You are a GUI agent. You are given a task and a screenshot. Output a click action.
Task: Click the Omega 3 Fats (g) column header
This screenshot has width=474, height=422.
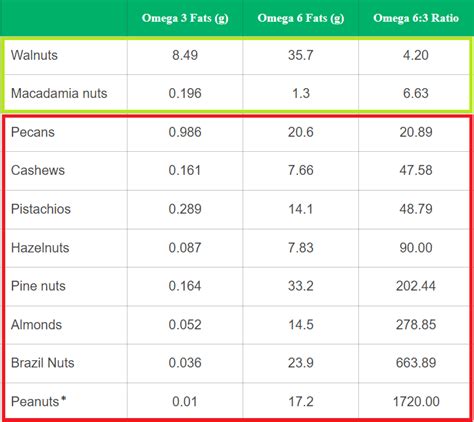pos(185,18)
